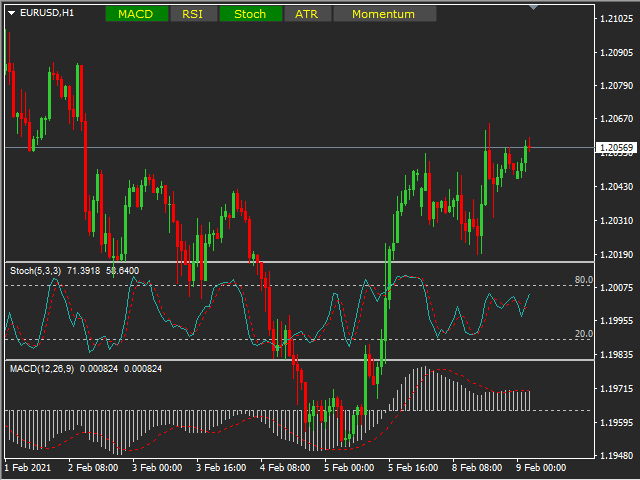This screenshot has height=480, width=640.
Task: Click the 1.20905 price scale value
Action: 616,52
